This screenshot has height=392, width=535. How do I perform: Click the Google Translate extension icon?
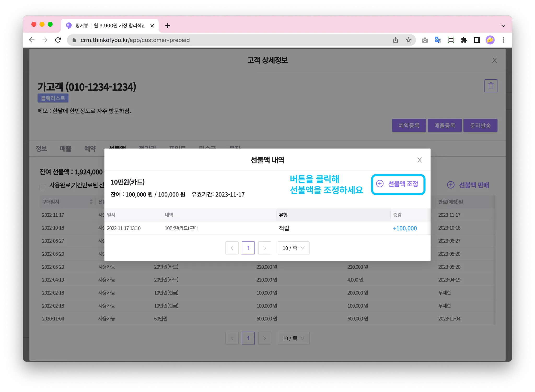(438, 40)
